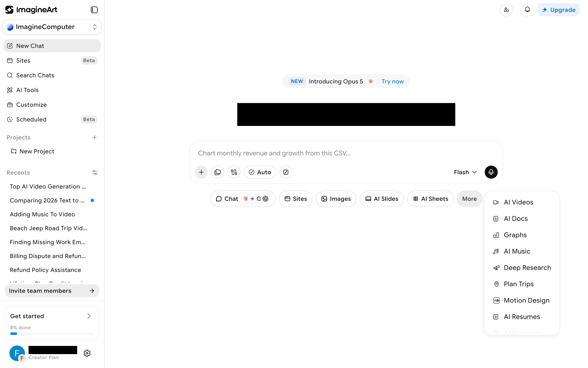Screen dimensions: 588x368
Task: Open the Flash model dropdown
Action: point(465,172)
